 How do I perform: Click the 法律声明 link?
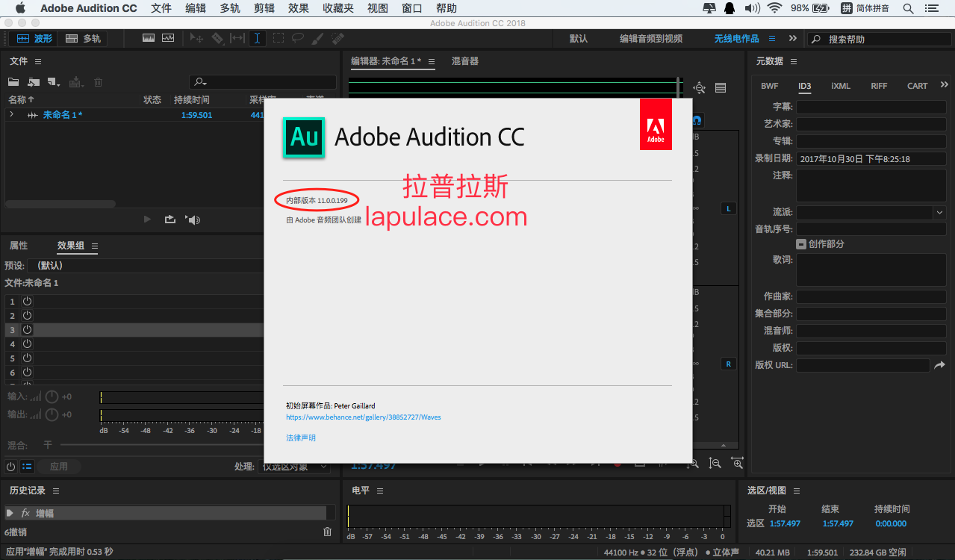click(x=301, y=438)
